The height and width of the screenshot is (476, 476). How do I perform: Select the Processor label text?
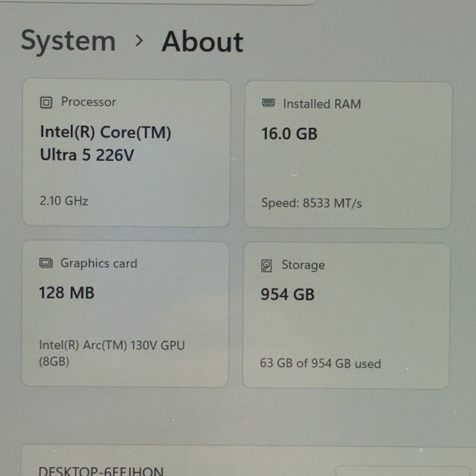point(88,102)
